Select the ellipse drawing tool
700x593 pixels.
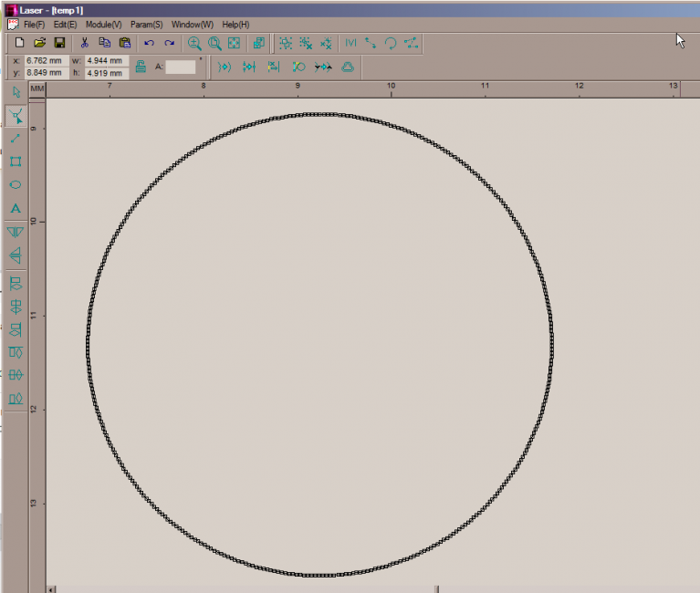coord(16,185)
